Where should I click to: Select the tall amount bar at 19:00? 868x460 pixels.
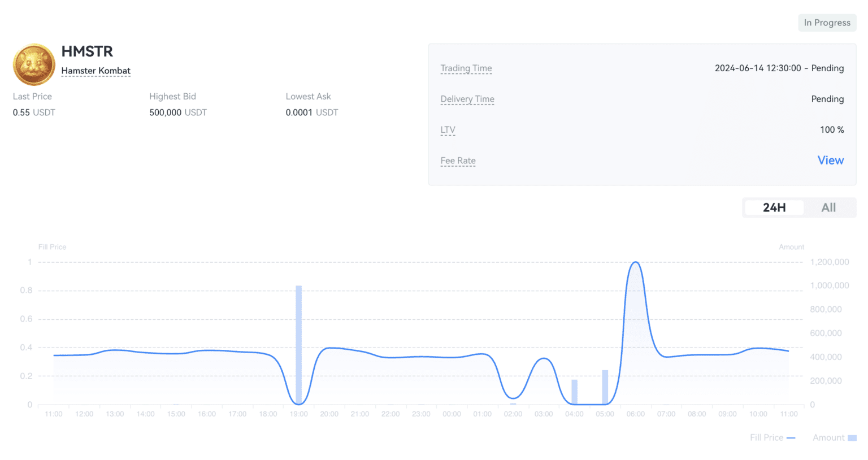299,345
